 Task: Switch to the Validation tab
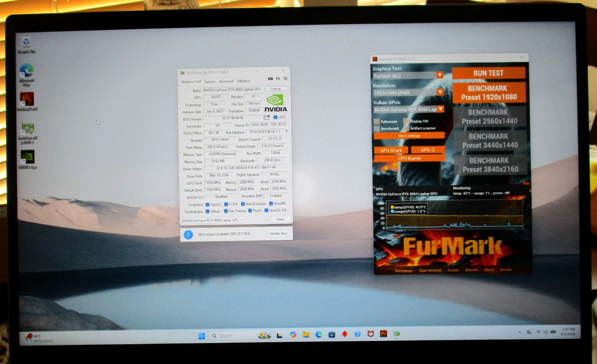pos(244,81)
